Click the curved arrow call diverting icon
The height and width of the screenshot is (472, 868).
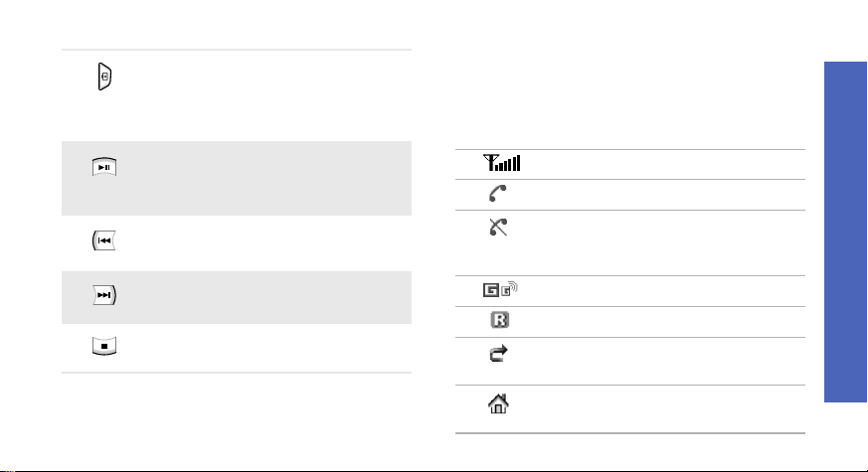498,354
